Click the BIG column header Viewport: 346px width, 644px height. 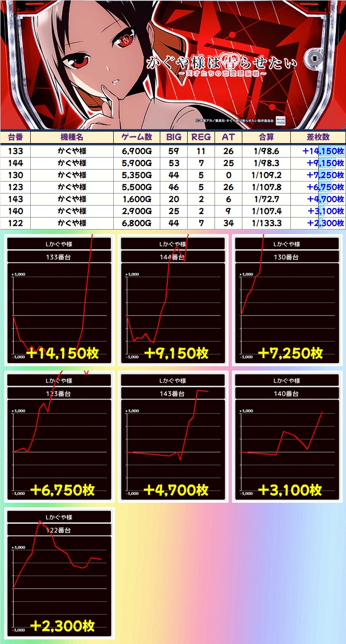coord(174,137)
